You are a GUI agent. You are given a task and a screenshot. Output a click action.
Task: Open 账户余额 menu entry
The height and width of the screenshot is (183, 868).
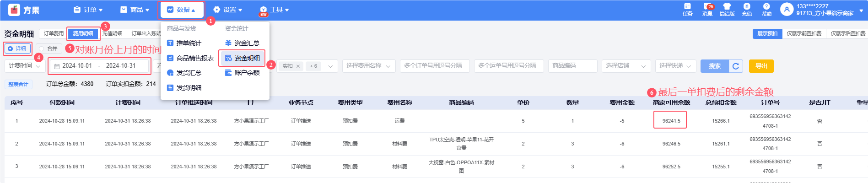click(x=242, y=73)
